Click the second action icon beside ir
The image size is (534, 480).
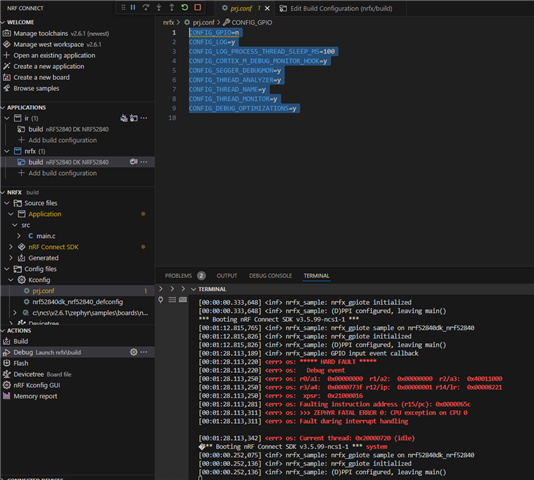click(134, 118)
